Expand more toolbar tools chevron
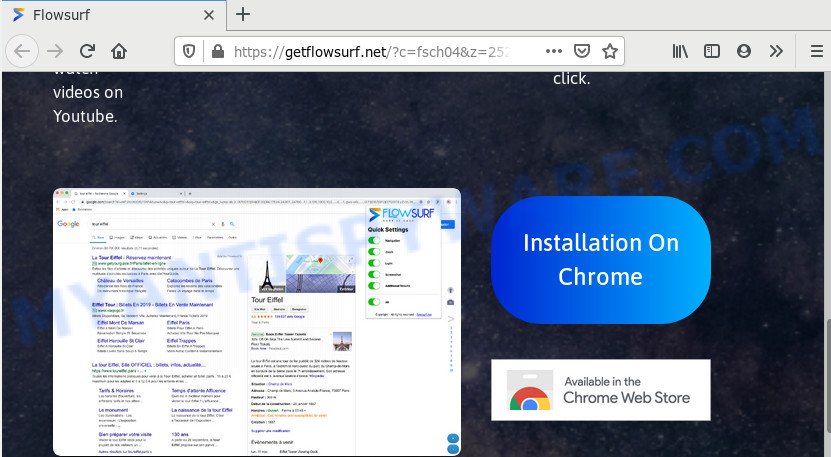Screen dimensions: 831x457 [x=776, y=51]
